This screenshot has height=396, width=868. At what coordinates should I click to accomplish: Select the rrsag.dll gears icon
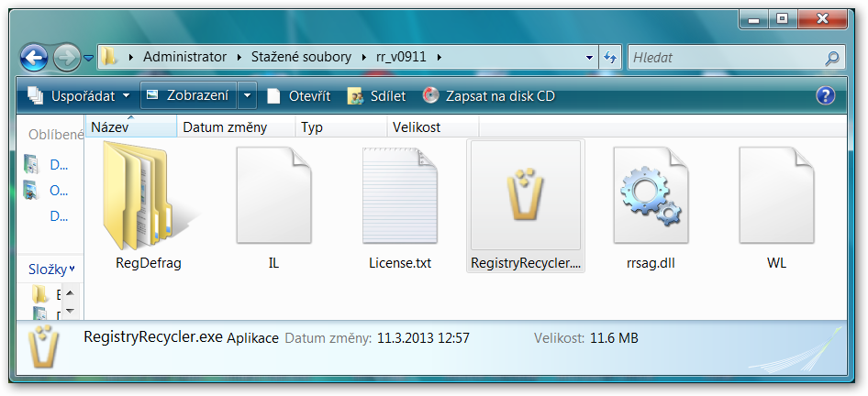[651, 194]
